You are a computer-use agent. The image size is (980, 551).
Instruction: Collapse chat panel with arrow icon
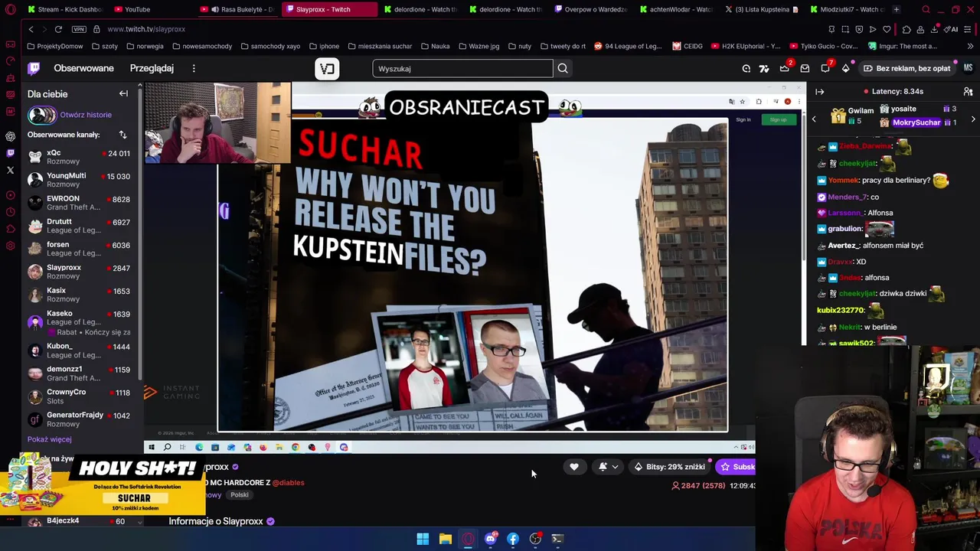click(x=819, y=91)
